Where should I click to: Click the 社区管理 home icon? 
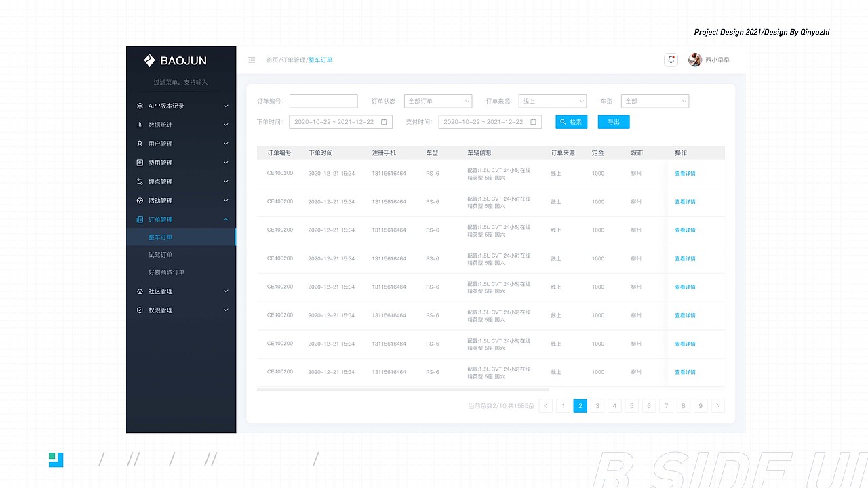140,291
